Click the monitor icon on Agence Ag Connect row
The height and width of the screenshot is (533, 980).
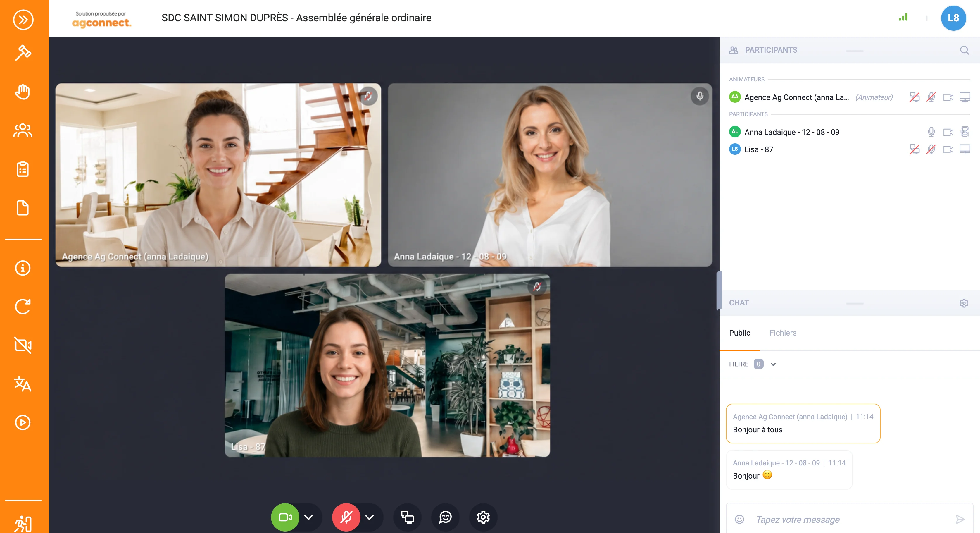(x=965, y=97)
